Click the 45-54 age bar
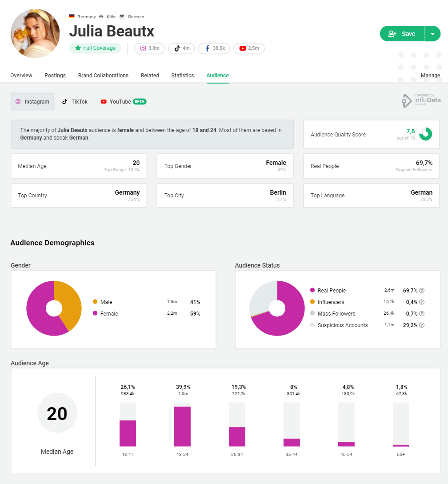This screenshot has height=484, width=448. (346, 424)
